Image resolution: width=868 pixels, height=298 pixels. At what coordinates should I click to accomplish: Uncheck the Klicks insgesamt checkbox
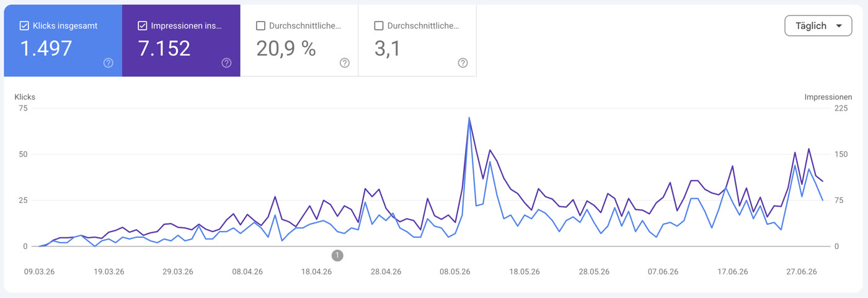(x=24, y=26)
